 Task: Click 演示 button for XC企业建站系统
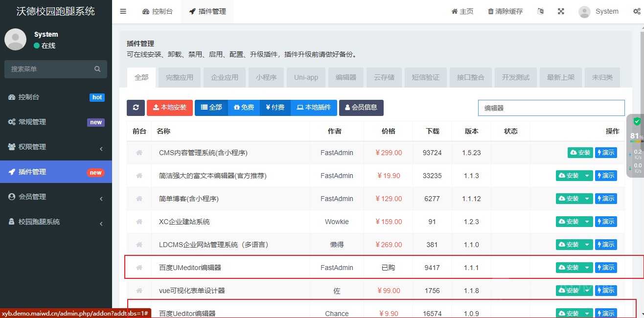[x=606, y=222]
